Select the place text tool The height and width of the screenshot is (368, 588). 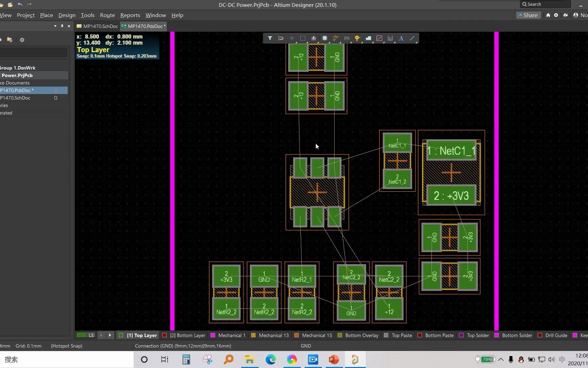coord(401,38)
